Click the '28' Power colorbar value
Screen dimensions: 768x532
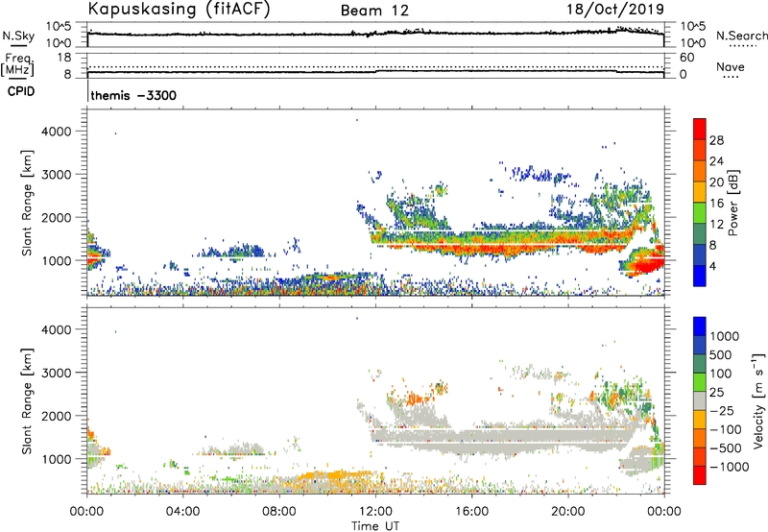(715, 140)
